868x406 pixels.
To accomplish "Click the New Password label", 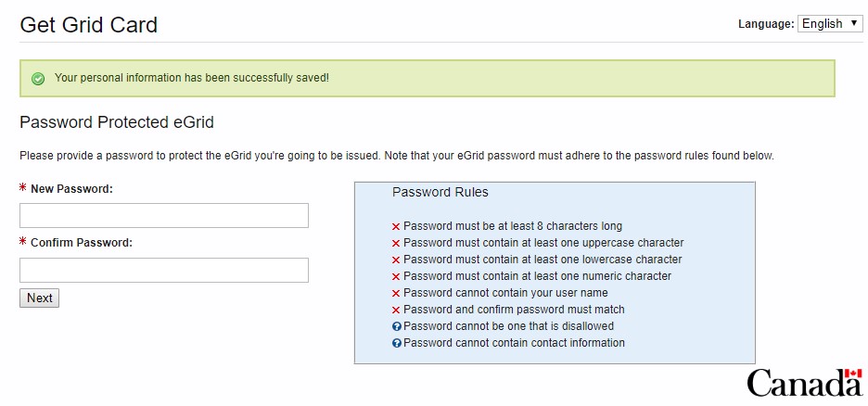I will 71,189.
